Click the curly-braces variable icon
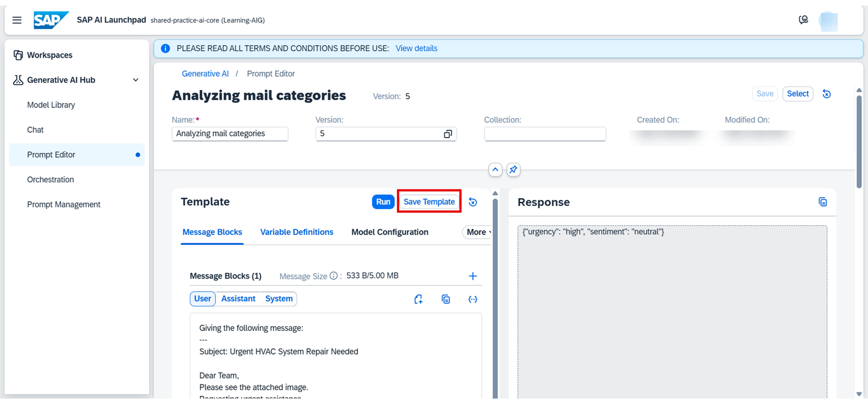The width and height of the screenshot is (868, 404). click(473, 299)
